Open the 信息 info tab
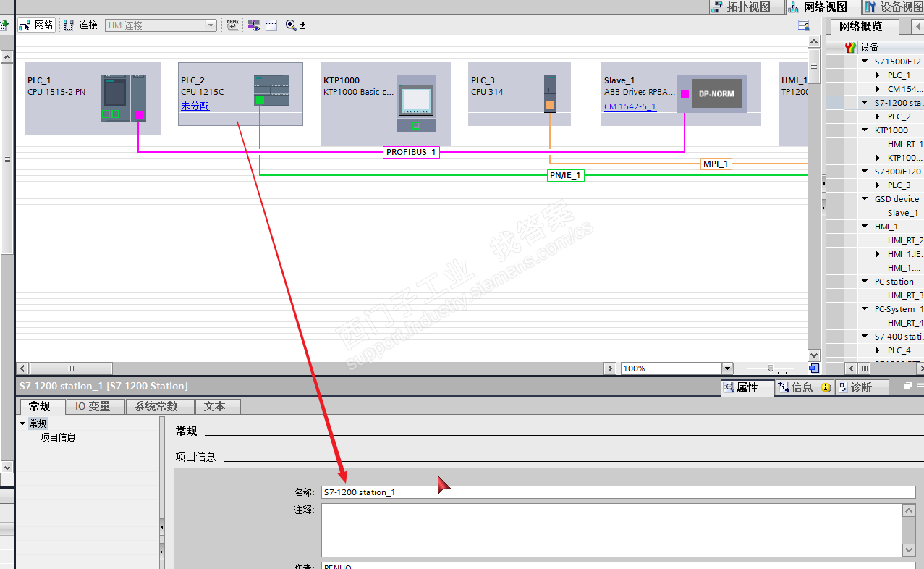The height and width of the screenshot is (569, 924). coord(803,387)
